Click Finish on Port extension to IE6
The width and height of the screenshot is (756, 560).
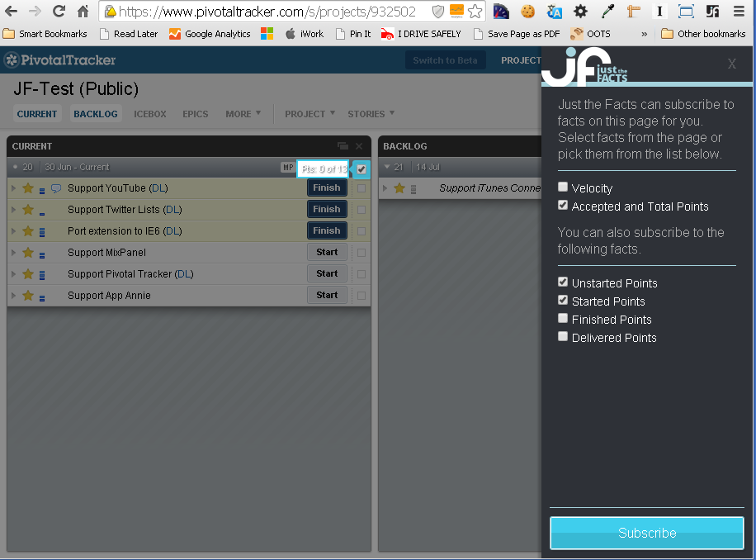point(327,230)
